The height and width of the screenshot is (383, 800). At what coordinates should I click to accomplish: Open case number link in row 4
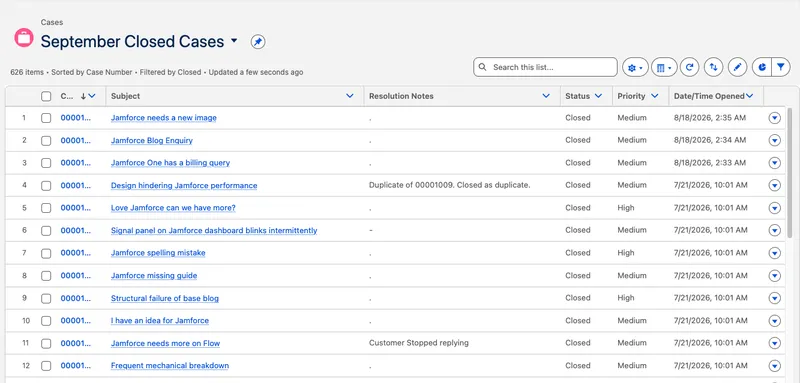[76, 186]
